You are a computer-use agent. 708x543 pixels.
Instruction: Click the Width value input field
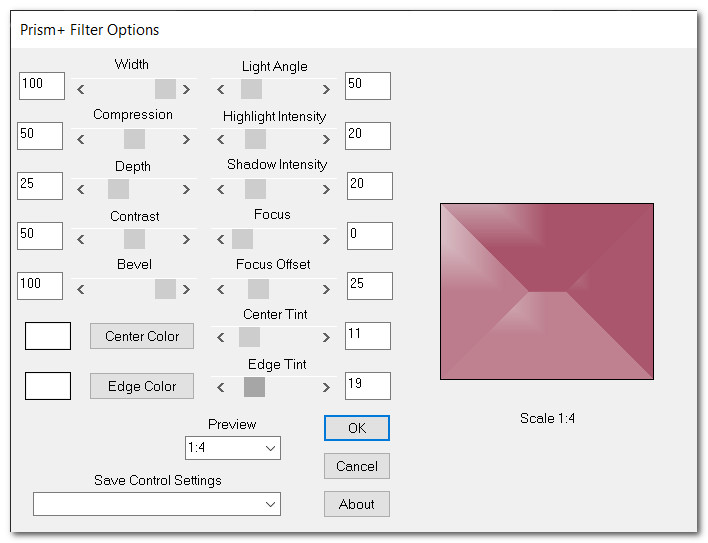pyautogui.click(x=42, y=85)
